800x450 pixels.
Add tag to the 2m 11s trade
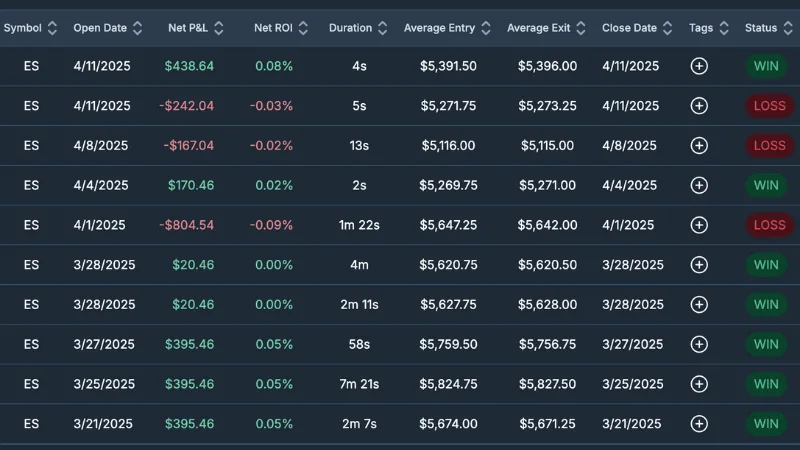coord(699,305)
